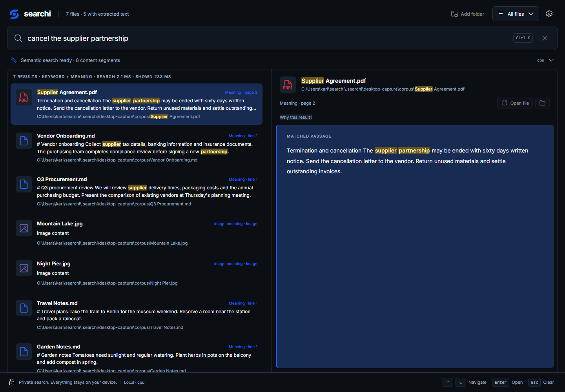The image size is (565, 392).
Task: Click file icon of Garden Notes.md
Action: tap(24, 352)
